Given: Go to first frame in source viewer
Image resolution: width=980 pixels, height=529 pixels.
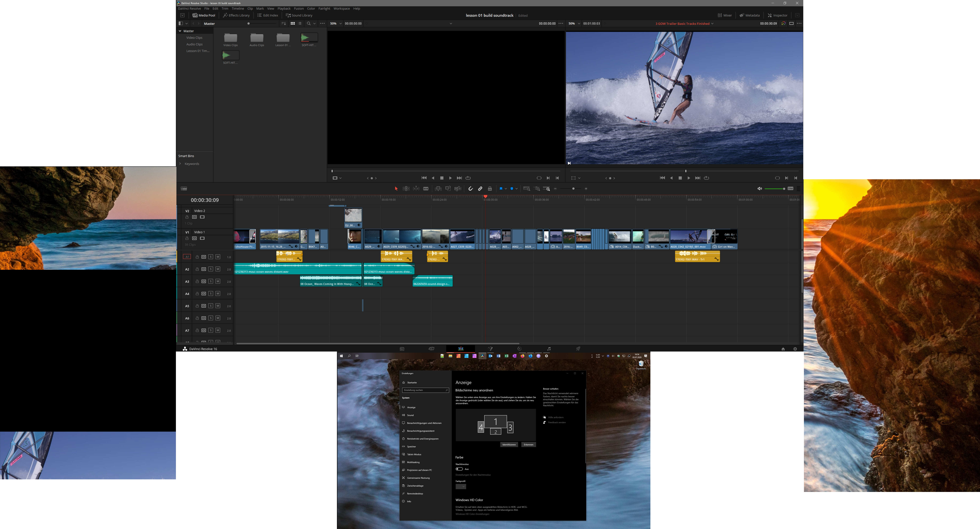Looking at the screenshot, I should 424,178.
